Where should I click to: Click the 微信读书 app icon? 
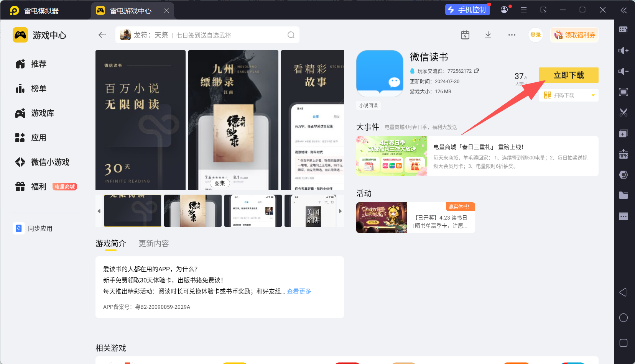380,74
